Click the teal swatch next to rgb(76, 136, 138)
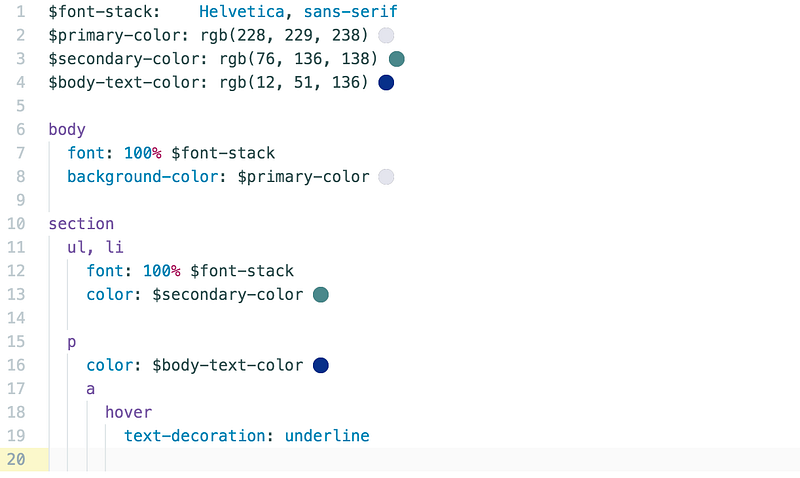The image size is (800, 478). (396, 59)
